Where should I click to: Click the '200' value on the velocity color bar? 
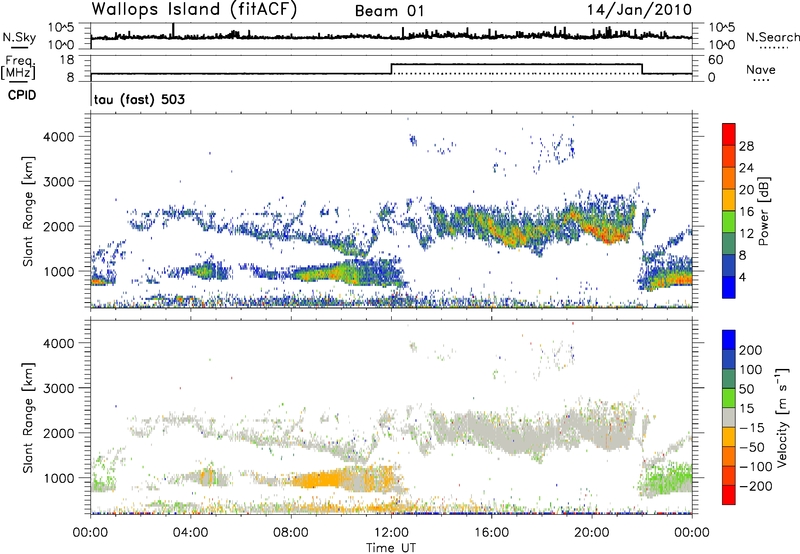click(750, 350)
